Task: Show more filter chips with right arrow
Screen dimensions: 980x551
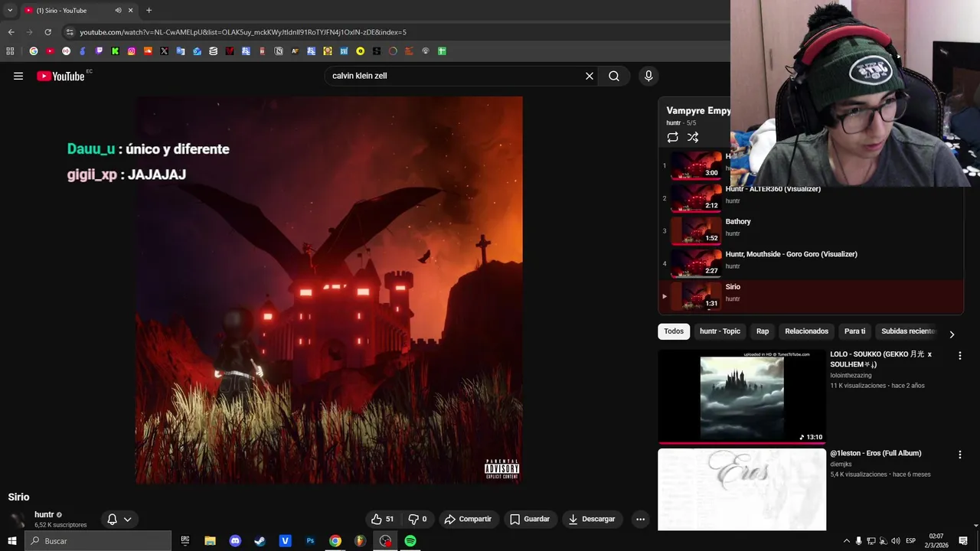Action: 952,334
